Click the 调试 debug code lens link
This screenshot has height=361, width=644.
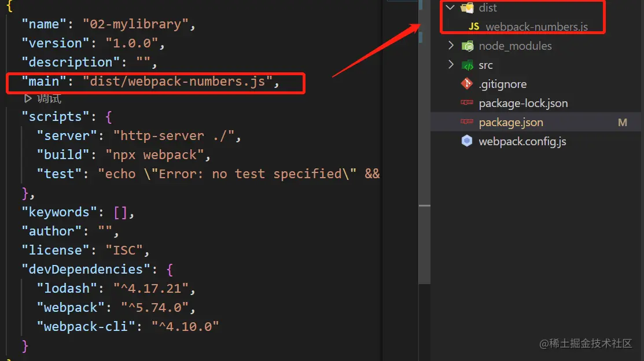pos(49,98)
